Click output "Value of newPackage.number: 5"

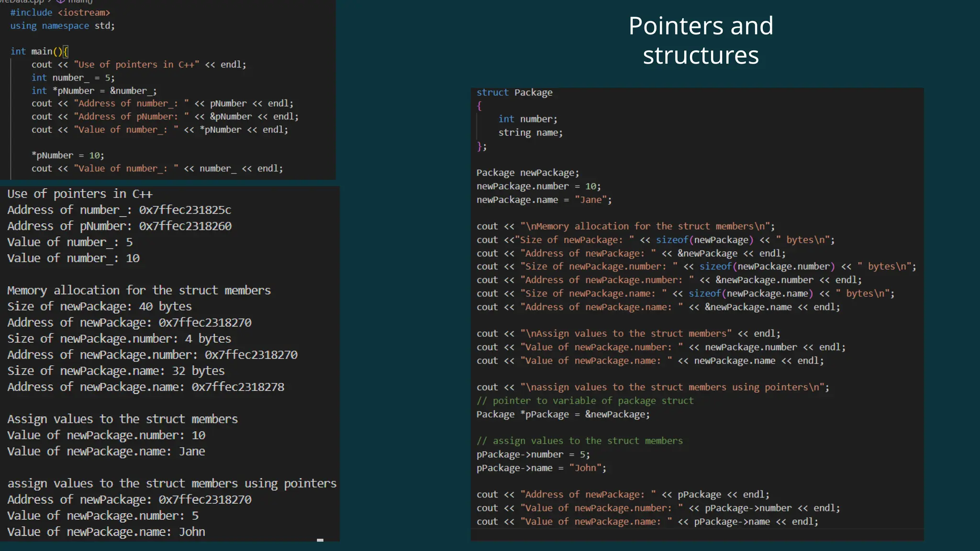tap(103, 516)
